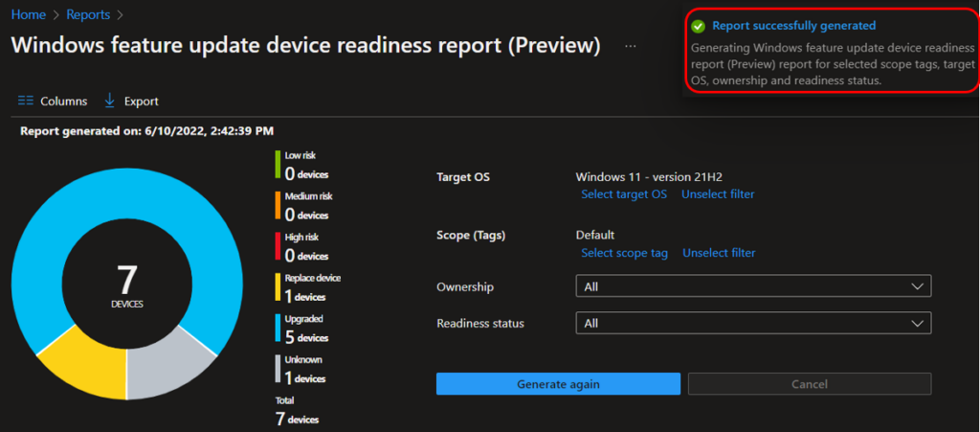Click the 'High risk 0 devices' legend text
The width and height of the screenshot is (980, 432).
pyautogui.click(x=306, y=247)
